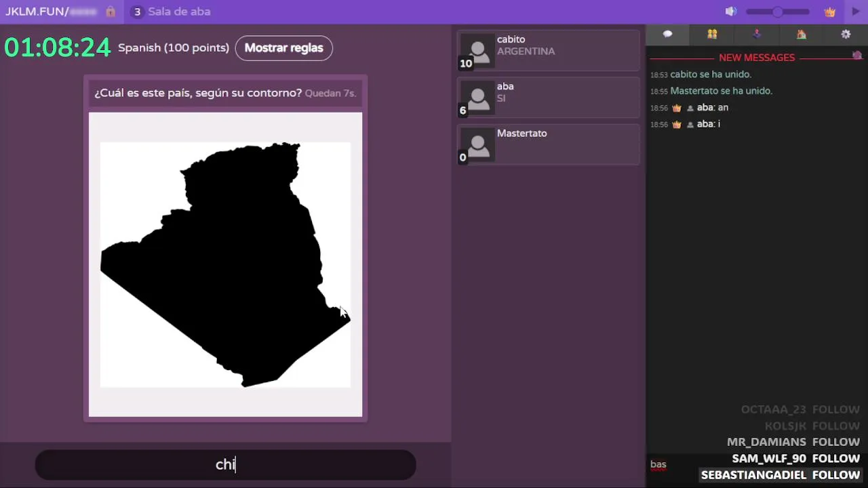Click the user icon beside message aba: i
The height and width of the screenshot is (488, 868).
pyautogui.click(x=690, y=125)
